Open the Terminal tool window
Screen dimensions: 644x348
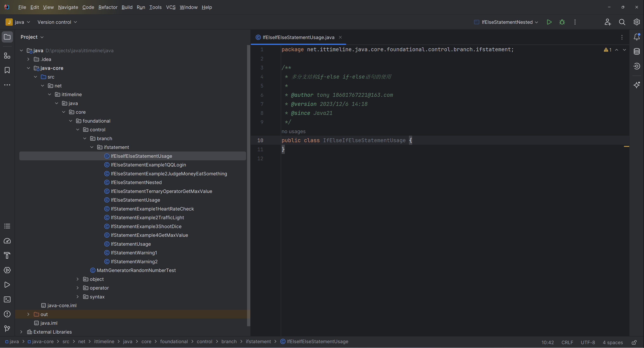(x=7, y=299)
